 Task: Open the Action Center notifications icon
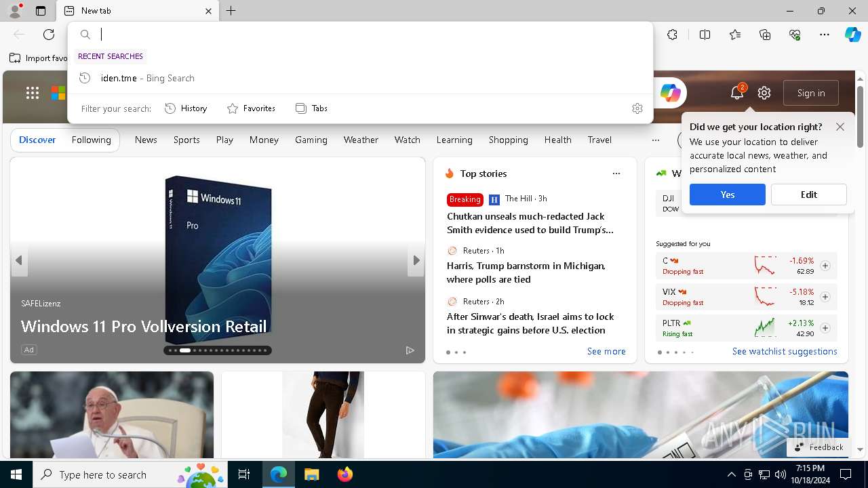pos(846,474)
